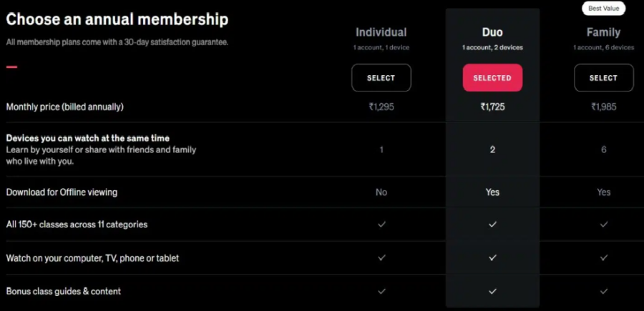This screenshot has width=644, height=311.
Task: Select the Family plan button
Action: point(603,78)
